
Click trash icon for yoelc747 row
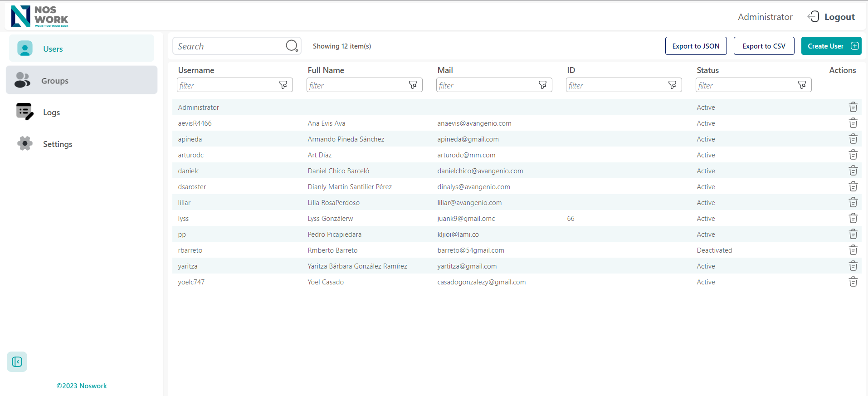click(853, 282)
